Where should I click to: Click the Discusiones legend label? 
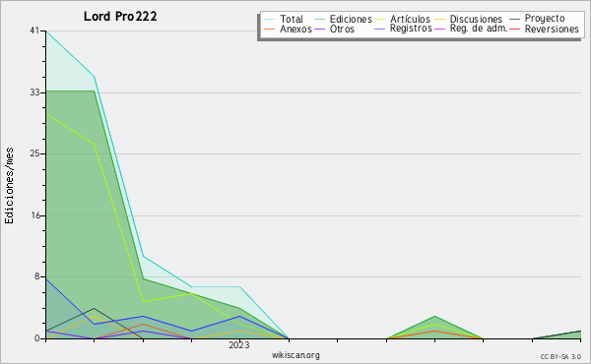point(476,19)
